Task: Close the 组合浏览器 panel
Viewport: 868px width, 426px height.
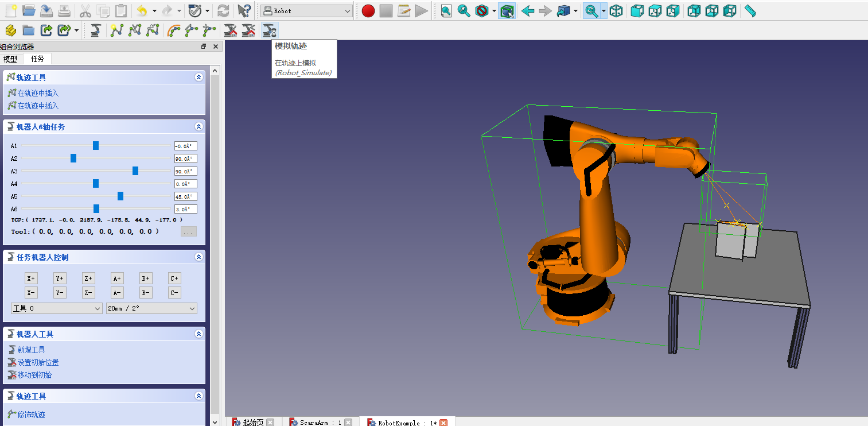Action: [216, 47]
